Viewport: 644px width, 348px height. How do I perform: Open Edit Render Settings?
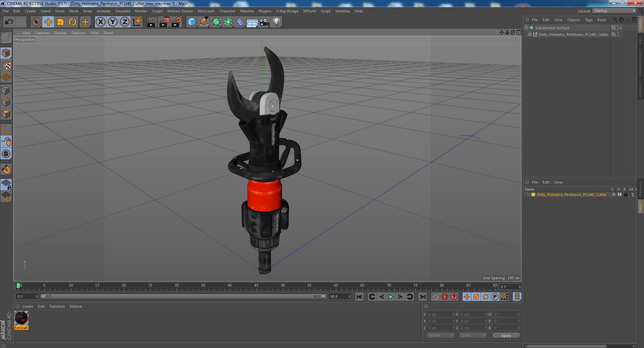tap(177, 22)
